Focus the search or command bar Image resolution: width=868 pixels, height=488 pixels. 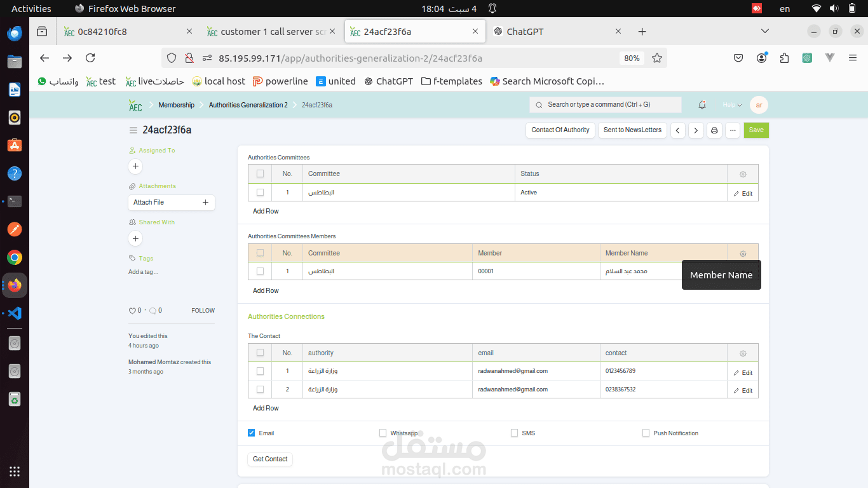tap(606, 105)
